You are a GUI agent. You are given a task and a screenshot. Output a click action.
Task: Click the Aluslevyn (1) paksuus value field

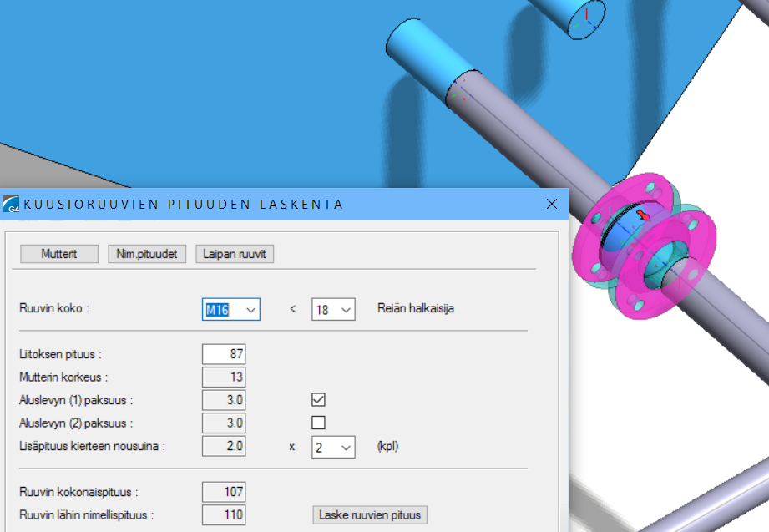(x=224, y=400)
